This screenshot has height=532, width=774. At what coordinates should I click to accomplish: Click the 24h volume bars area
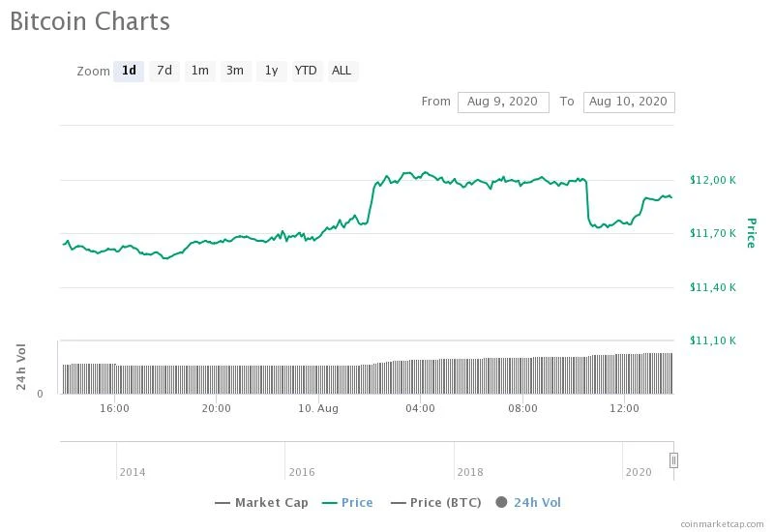[368, 377]
